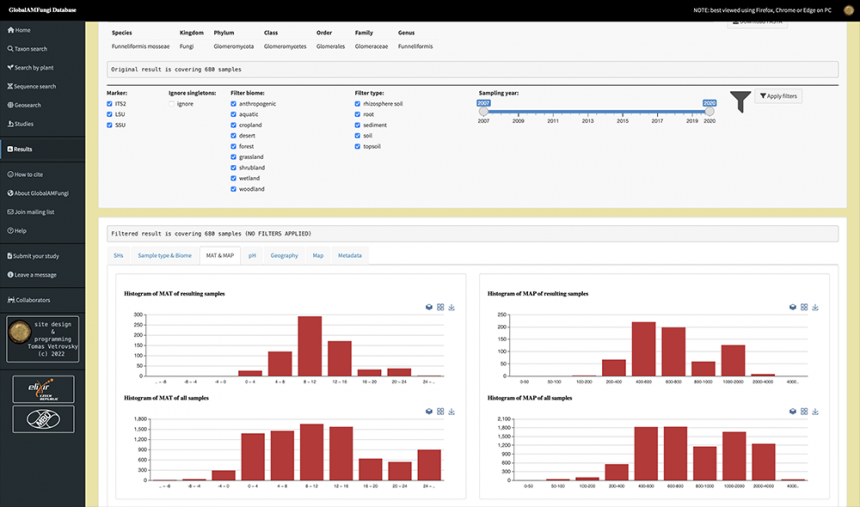Click the Funneliformis mosseae species text
The height and width of the screenshot is (507, 860).
tap(140, 47)
